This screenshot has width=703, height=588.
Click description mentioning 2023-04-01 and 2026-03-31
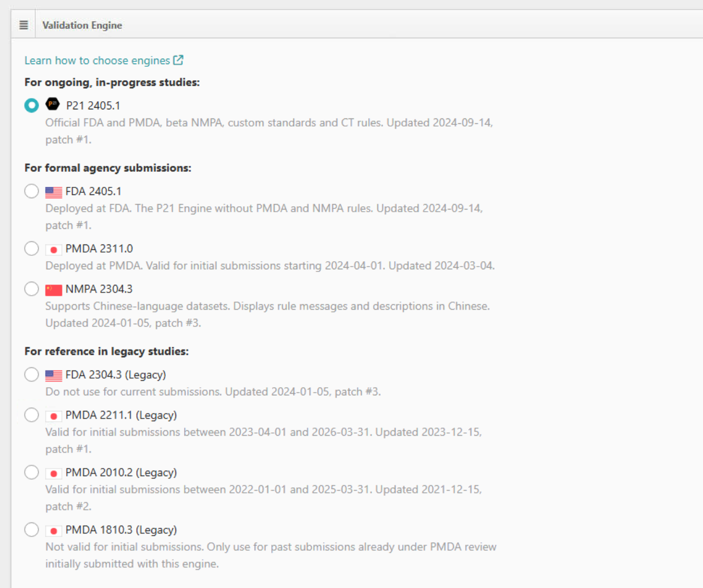(x=263, y=440)
